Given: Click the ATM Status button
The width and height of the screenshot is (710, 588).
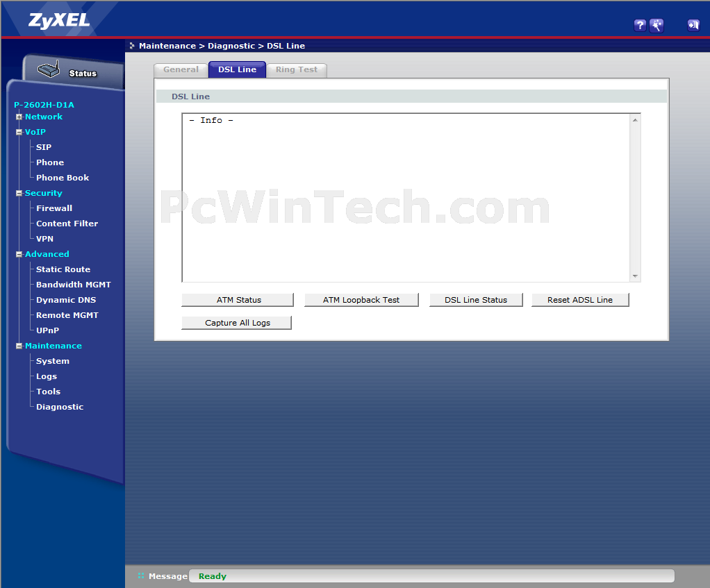Looking at the screenshot, I should point(238,300).
